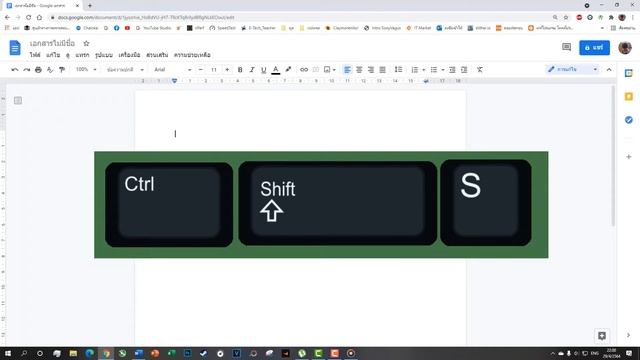
Task: Open the Insert (แทรก) menu
Action: click(x=82, y=55)
